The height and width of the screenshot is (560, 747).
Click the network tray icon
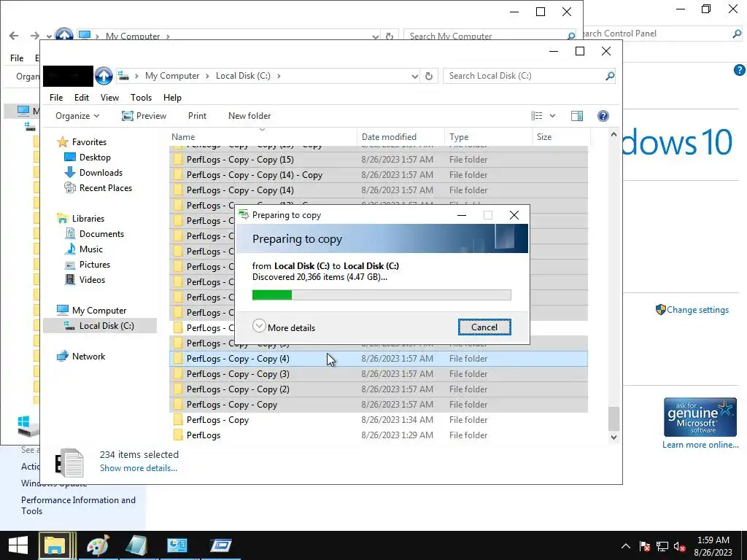pyautogui.click(x=662, y=547)
